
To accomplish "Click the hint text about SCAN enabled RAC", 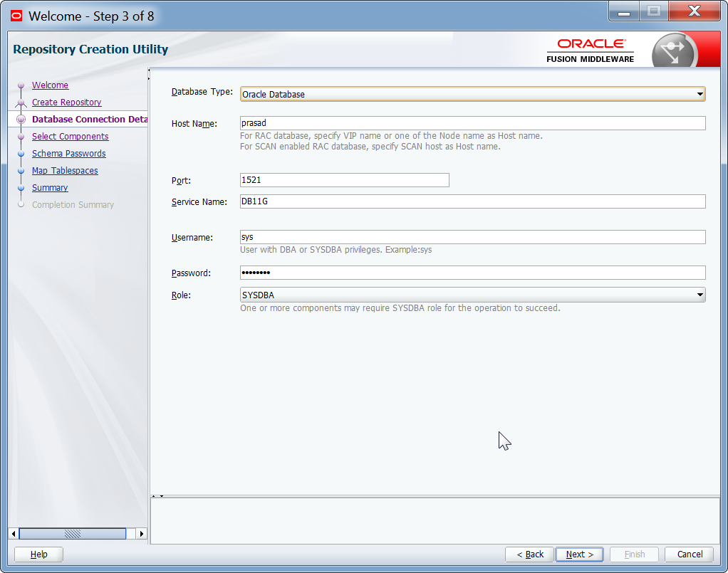I will 370,147.
